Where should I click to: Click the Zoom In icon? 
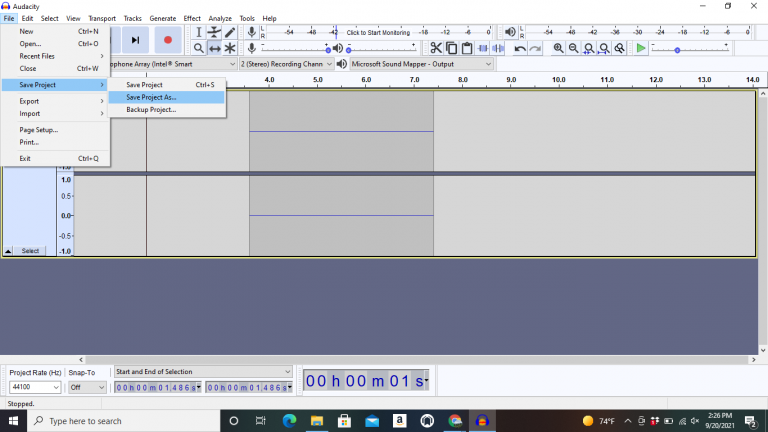558,48
